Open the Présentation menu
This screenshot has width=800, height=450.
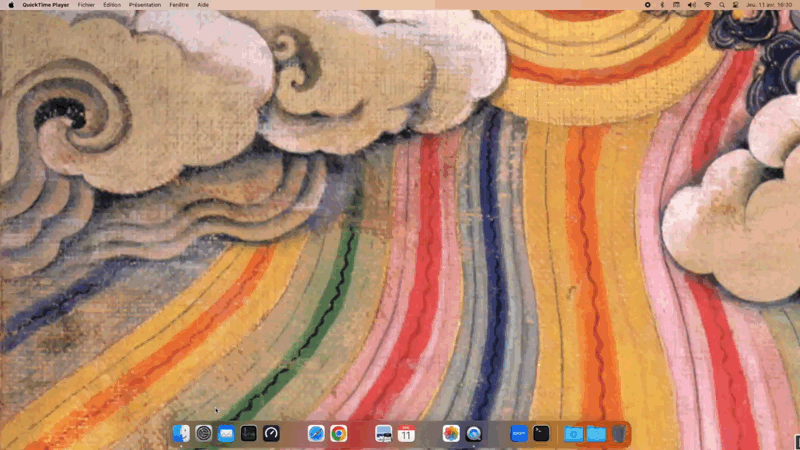coord(145,5)
